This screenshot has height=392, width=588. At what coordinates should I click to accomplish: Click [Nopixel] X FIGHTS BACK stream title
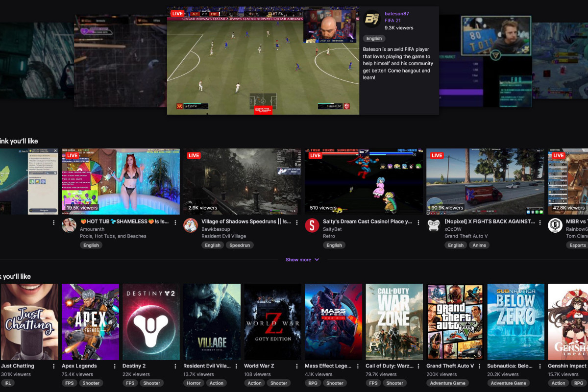coord(490,221)
